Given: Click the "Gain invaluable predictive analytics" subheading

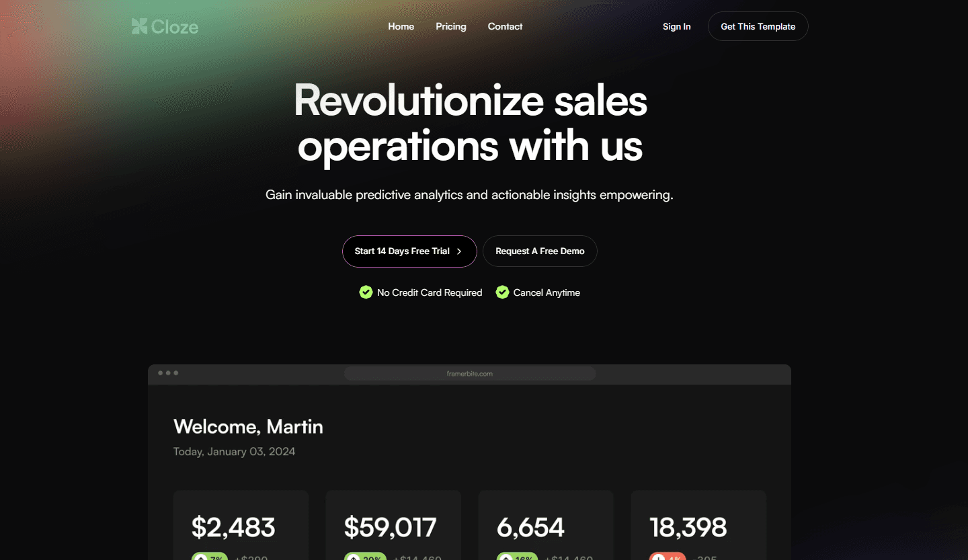Looking at the screenshot, I should 469,195.
